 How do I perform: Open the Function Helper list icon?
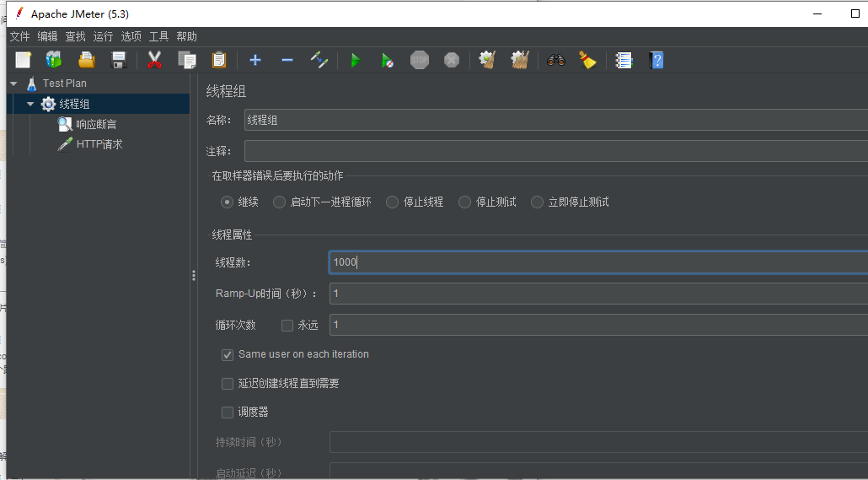(x=624, y=60)
